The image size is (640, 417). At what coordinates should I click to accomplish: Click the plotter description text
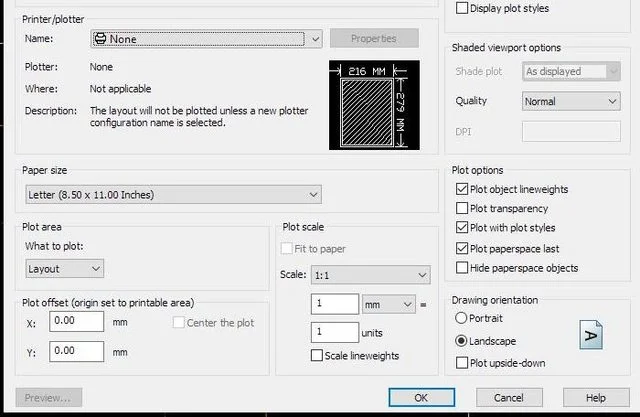(199, 117)
